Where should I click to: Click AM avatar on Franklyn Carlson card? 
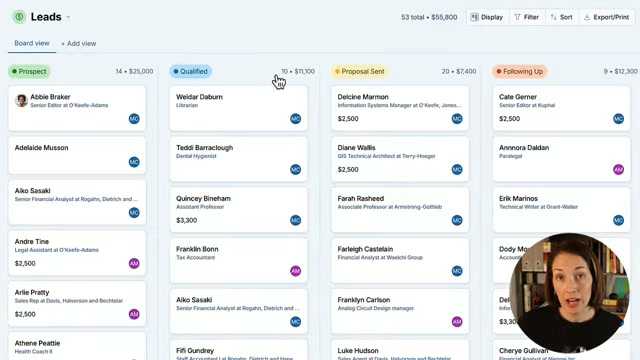(x=457, y=322)
